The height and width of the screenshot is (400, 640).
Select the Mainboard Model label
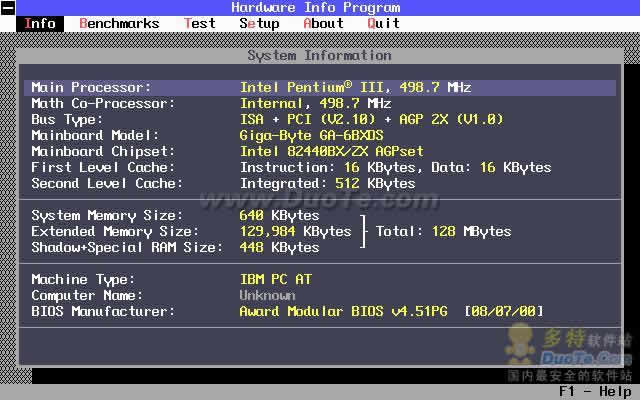tap(95, 136)
